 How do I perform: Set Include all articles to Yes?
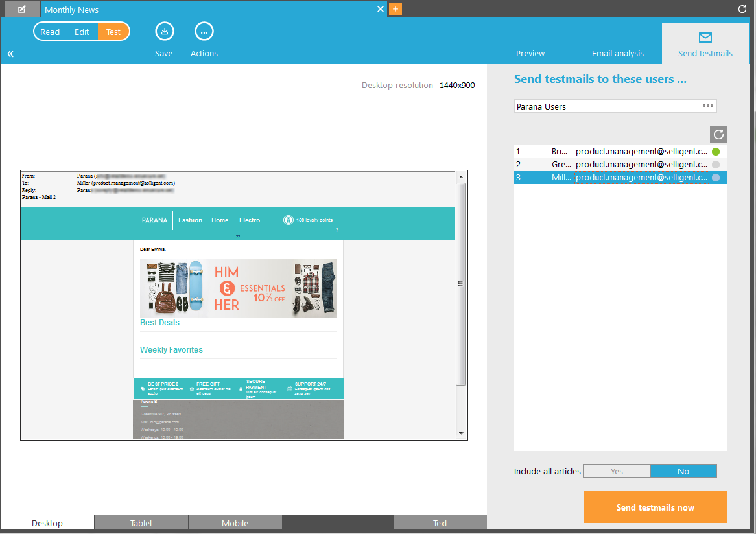617,471
